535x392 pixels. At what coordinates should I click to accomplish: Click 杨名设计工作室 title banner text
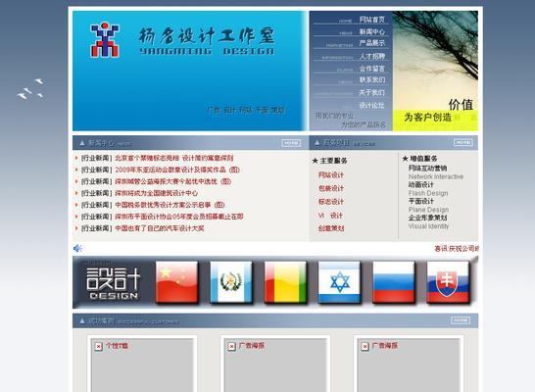[x=207, y=41]
